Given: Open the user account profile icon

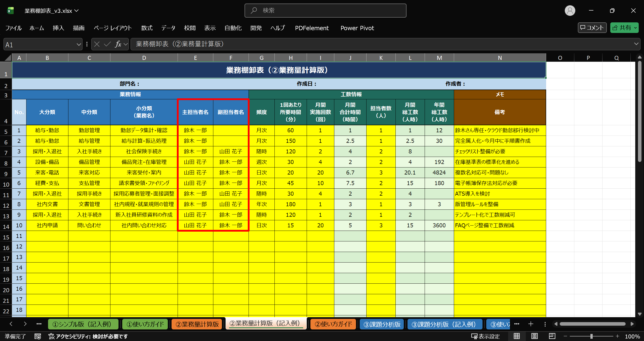Looking at the screenshot, I should pyautogui.click(x=570, y=11).
